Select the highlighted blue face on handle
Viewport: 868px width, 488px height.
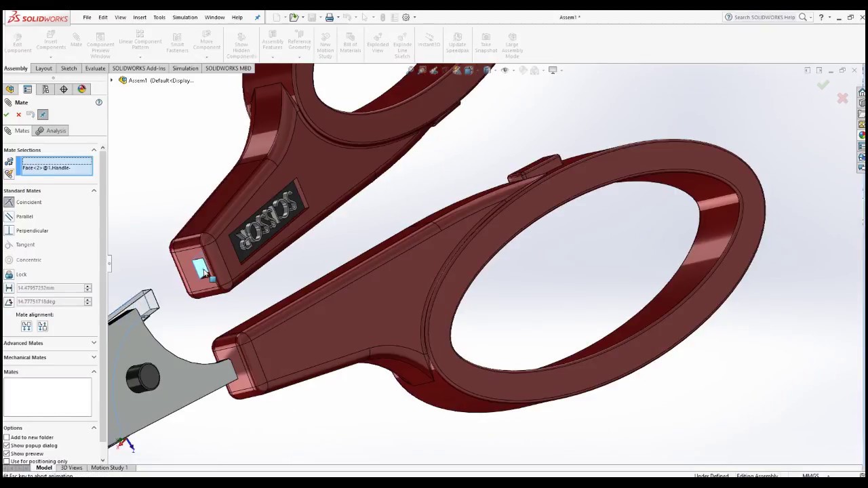click(199, 267)
